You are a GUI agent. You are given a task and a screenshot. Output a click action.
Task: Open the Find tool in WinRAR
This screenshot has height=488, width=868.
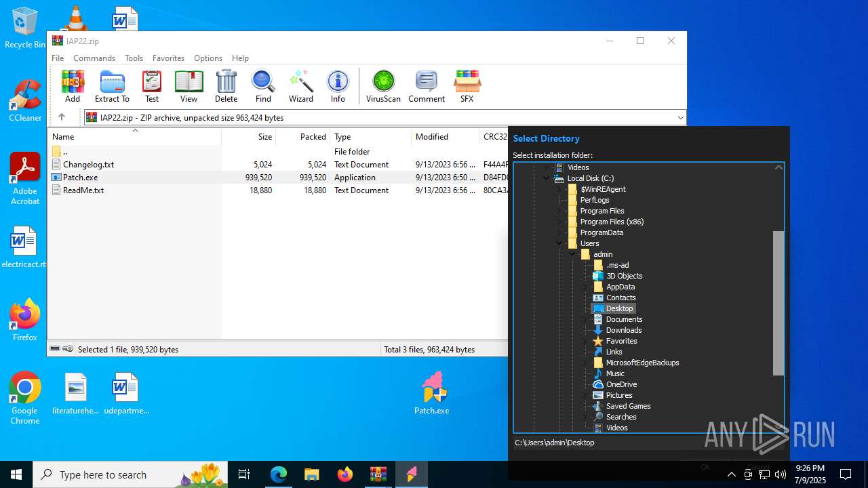click(263, 86)
